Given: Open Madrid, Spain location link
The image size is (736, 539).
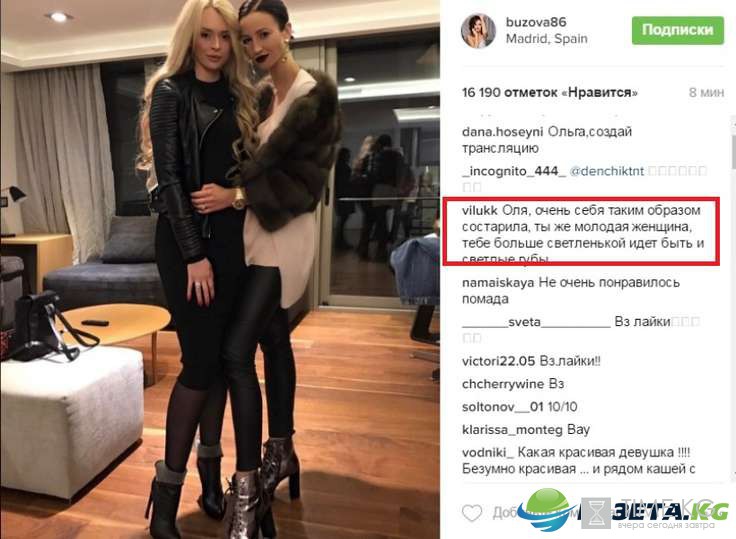Looking at the screenshot, I should pyautogui.click(x=546, y=38).
